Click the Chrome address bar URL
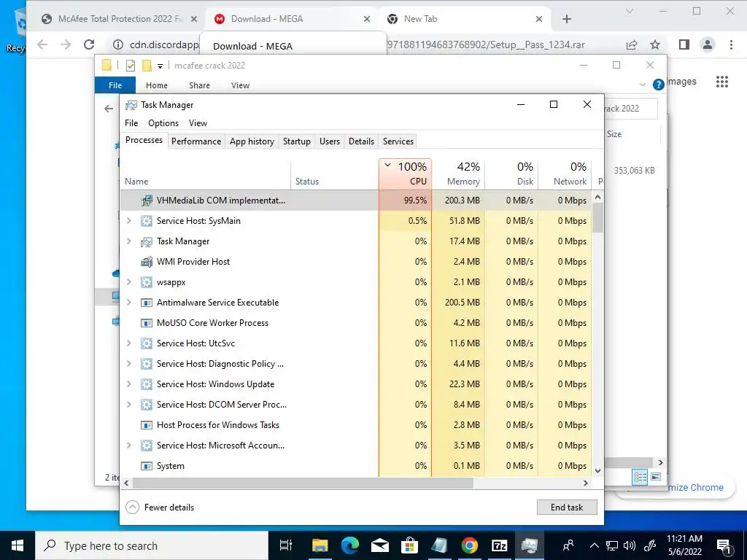Image resolution: width=747 pixels, height=560 pixels. pyautogui.click(x=357, y=44)
